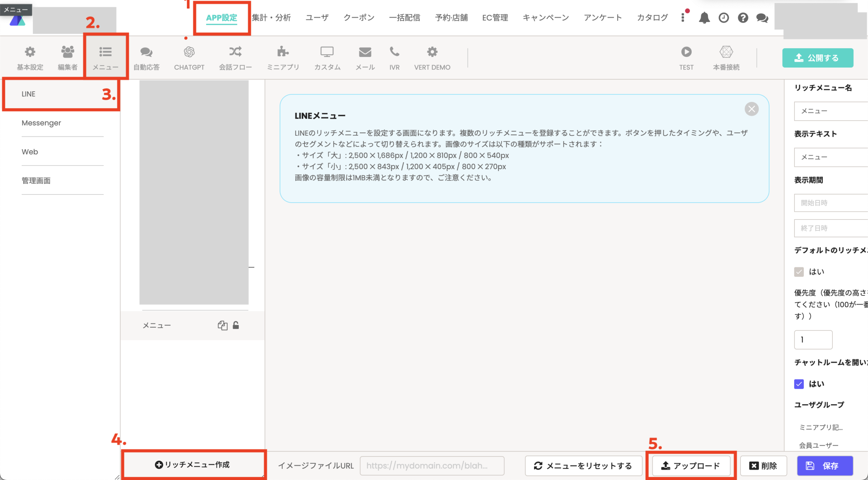Click the イメージファイルURL input field
868x480 pixels.
click(432, 466)
